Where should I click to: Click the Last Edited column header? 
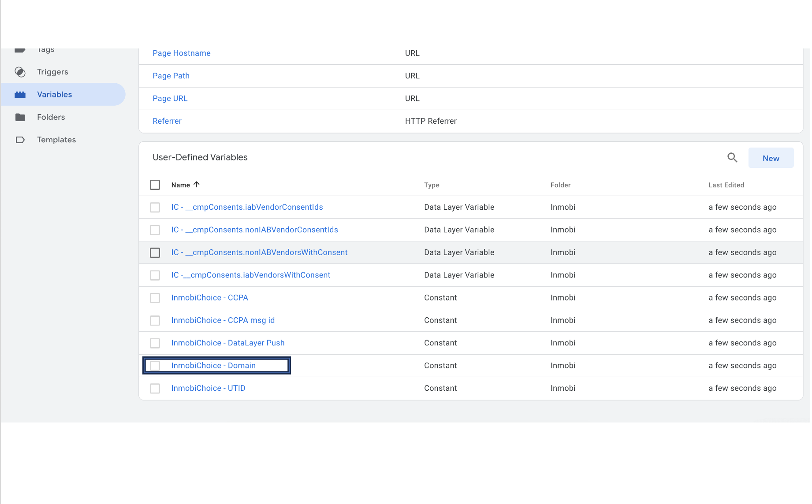pos(726,185)
